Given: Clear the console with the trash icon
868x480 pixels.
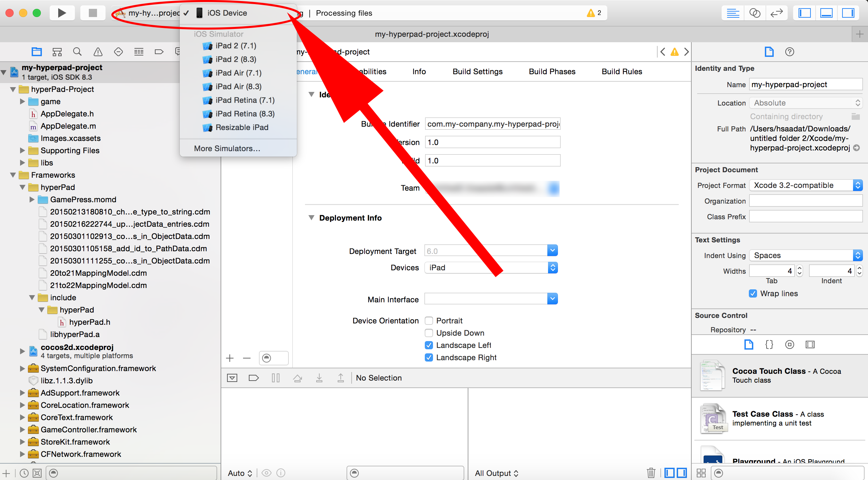Looking at the screenshot, I should pyautogui.click(x=651, y=473).
